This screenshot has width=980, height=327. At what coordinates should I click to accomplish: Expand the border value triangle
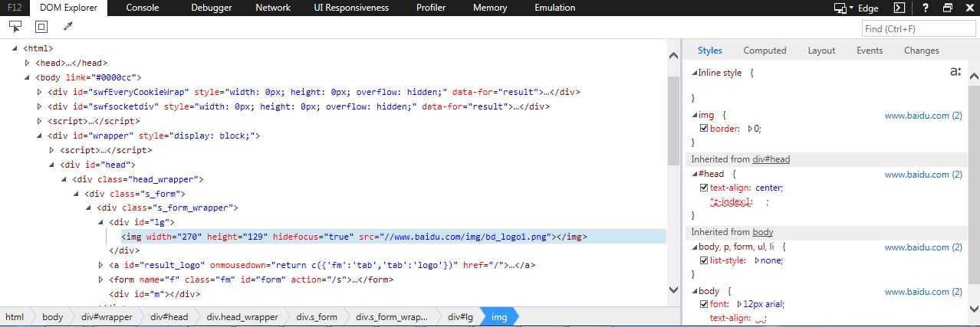(751, 129)
